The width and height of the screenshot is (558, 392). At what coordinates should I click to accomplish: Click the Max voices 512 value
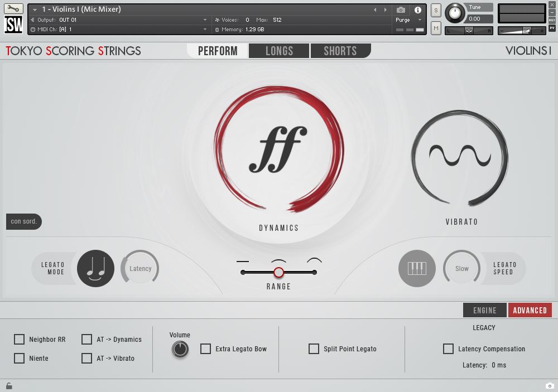click(x=277, y=20)
